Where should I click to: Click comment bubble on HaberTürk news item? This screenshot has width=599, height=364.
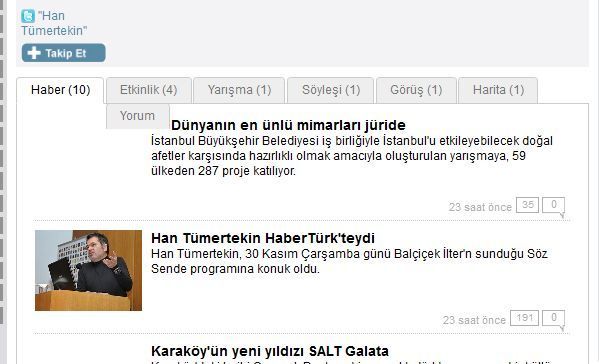[x=554, y=319]
